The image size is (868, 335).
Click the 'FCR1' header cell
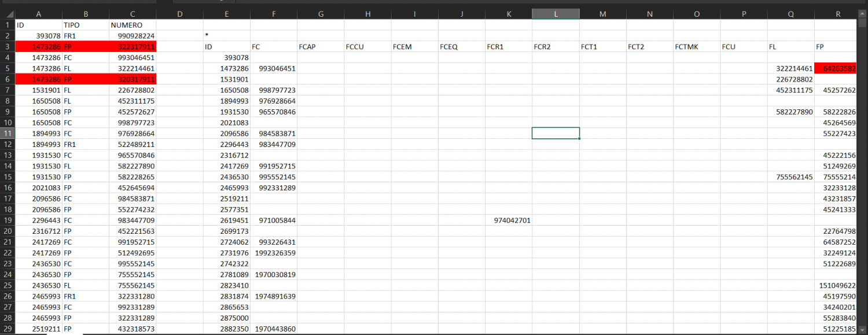(x=509, y=47)
